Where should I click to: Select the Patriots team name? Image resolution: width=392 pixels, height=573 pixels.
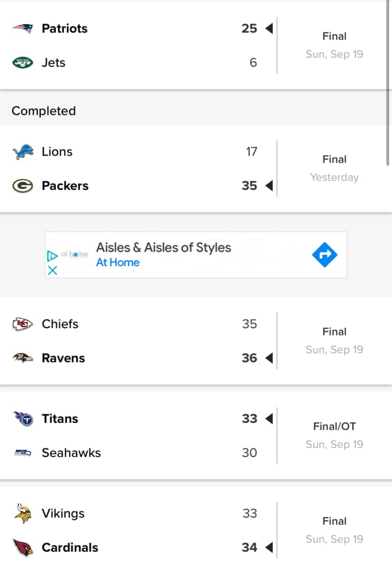64,29
